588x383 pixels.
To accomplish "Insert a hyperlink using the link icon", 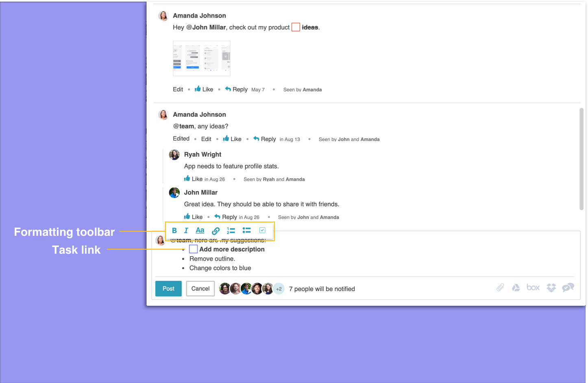I will tap(216, 231).
